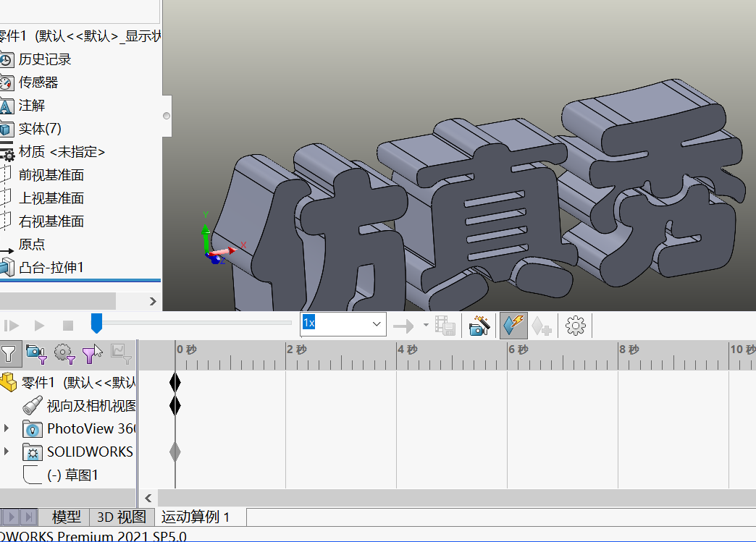
Task: Open the 1x playback speed dropdown
Action: coord(375,323)
